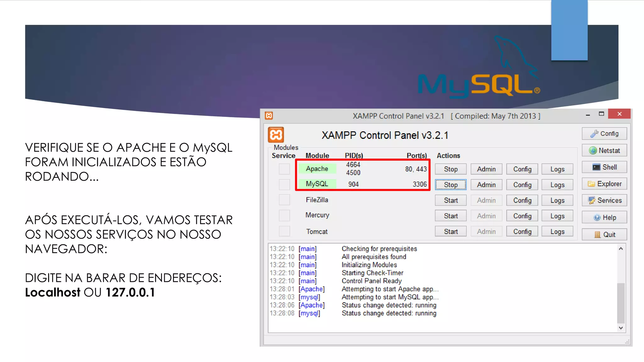Click the window resize grip corner
This screenshot has width=644, height=362.
pyautogui.click(x=627, y=342)
